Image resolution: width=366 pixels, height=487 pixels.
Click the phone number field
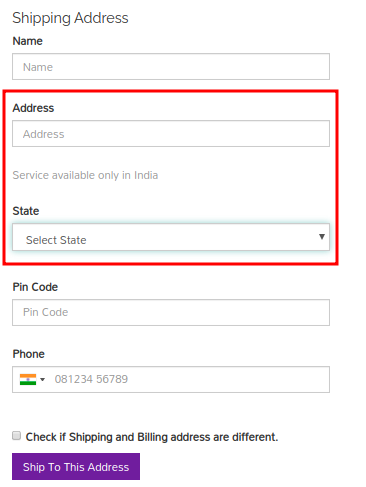(171, 379)
